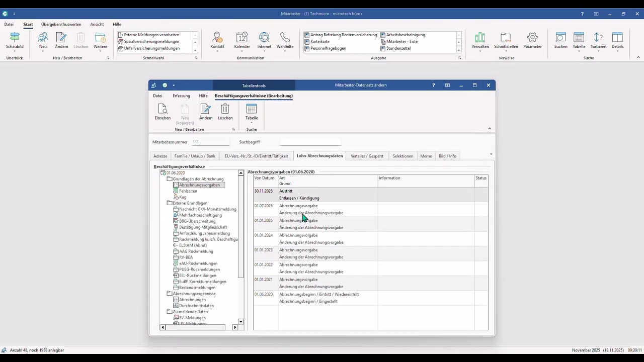
Task: Open the Kalender icon
Action: [x=242, y=41]
